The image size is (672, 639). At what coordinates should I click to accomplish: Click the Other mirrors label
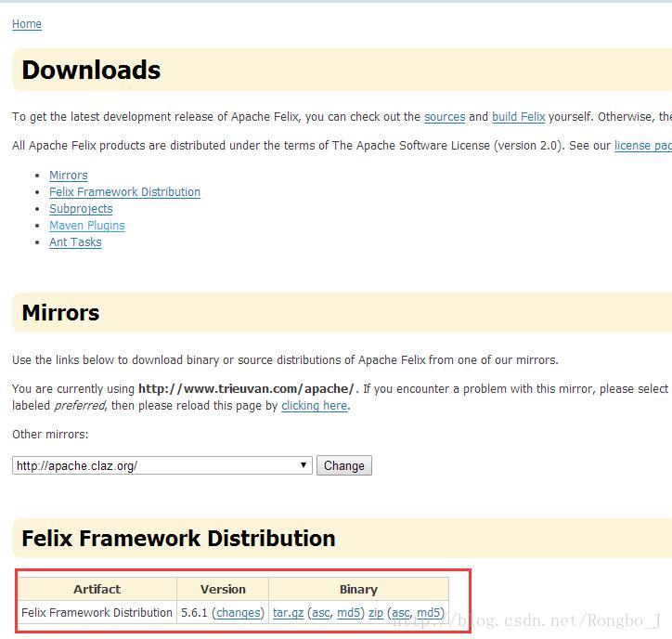coord(50,435)
